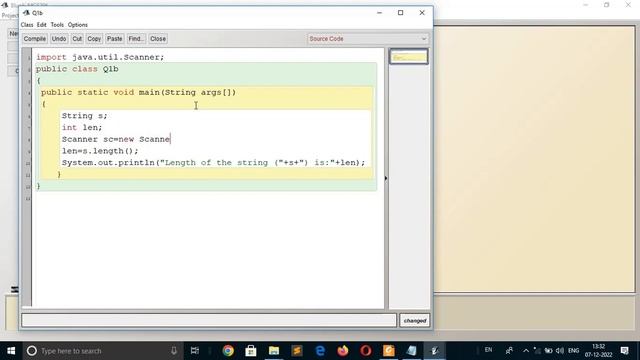Screen dimensions: 640x360
Task: Place cursor on 'import java.util.Scanner;' line
Action: (100, 57)
